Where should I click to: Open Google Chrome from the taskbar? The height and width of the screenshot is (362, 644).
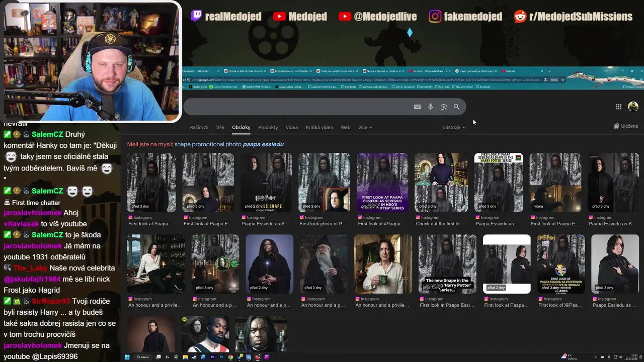[x=230, y=357]
